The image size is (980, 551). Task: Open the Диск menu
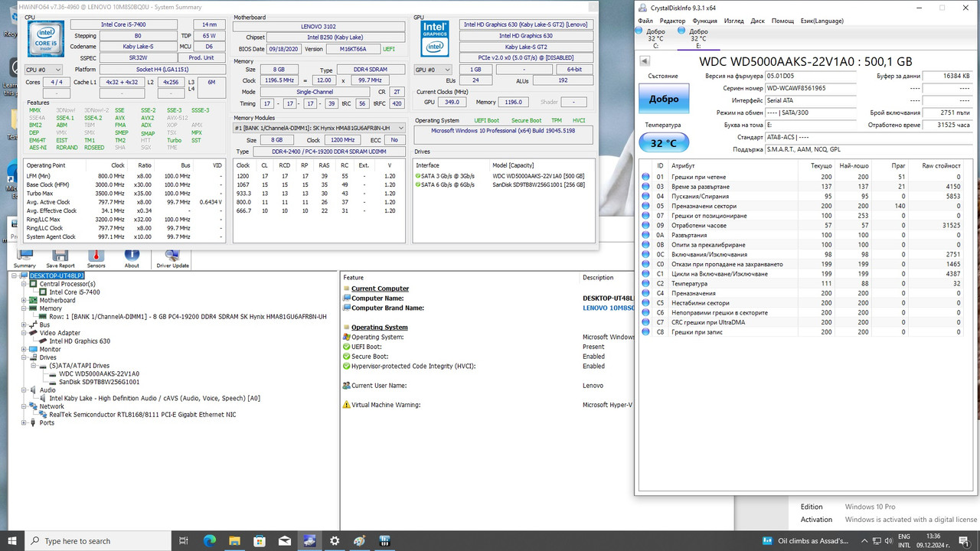pyautogui.click(x=757, y=21)
